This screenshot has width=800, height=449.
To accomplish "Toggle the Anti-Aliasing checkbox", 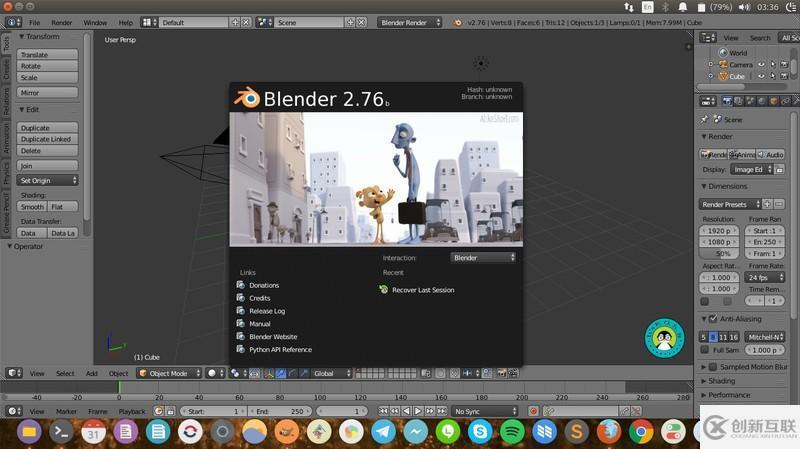I will coord(713,319).
